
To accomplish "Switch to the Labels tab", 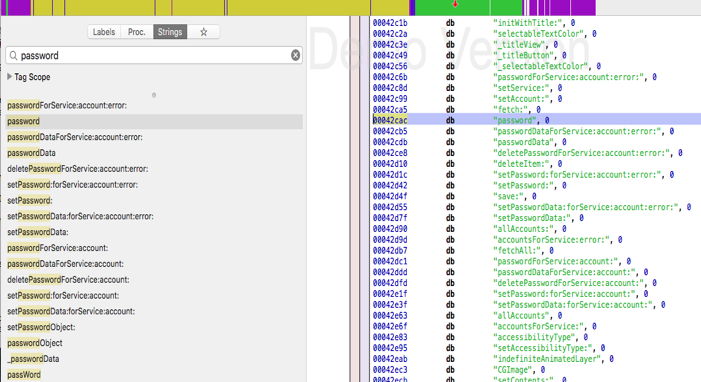I will click(x=104, y=32).
